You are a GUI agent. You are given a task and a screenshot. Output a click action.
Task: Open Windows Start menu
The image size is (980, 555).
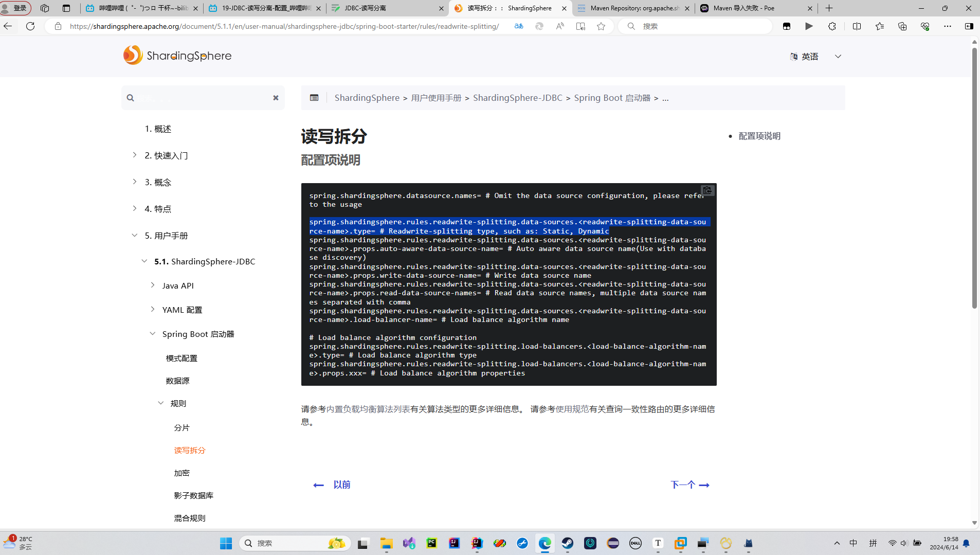(x=226, y=543)
